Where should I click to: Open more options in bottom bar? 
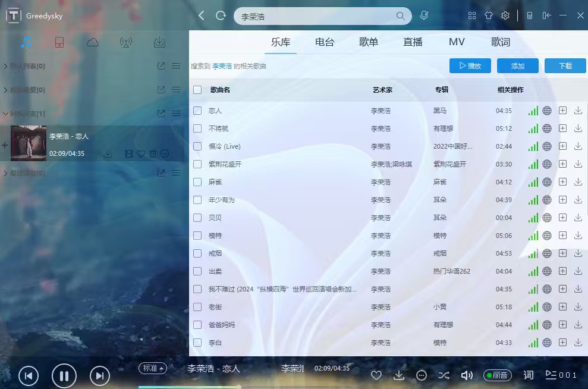click(422, 375)
